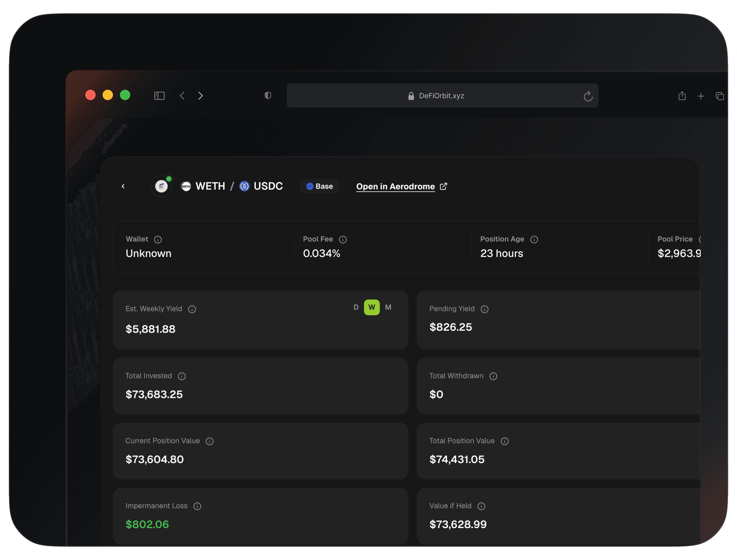
Task: Go back using the page back chevron
Action: click(x=123, y=186)
